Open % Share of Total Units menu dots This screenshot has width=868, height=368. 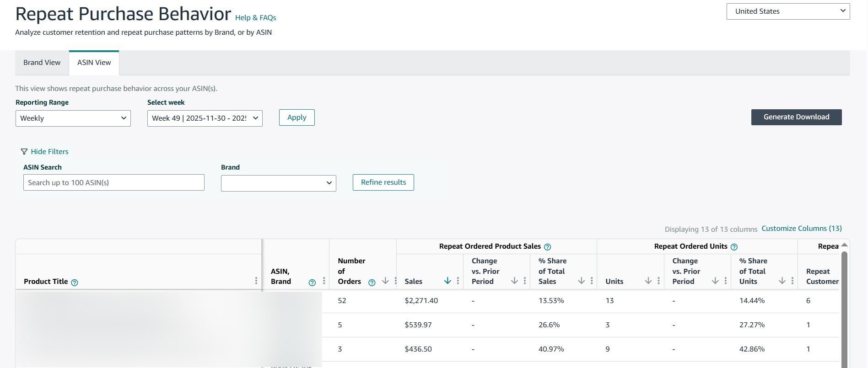point(793,281)
